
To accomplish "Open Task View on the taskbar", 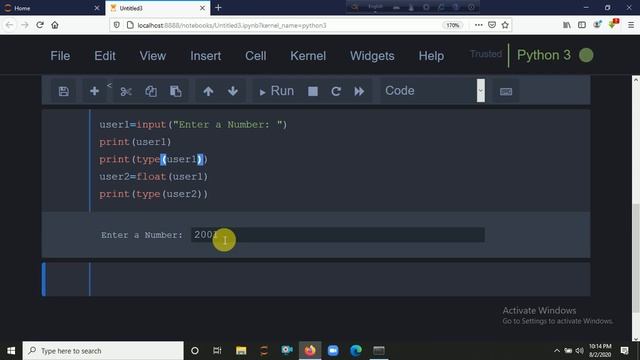I will (217, 351).
